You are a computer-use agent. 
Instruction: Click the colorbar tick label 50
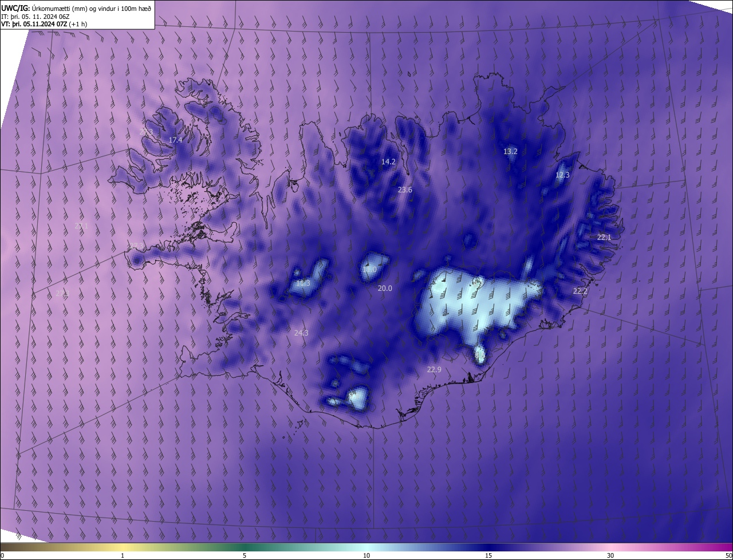728,555
